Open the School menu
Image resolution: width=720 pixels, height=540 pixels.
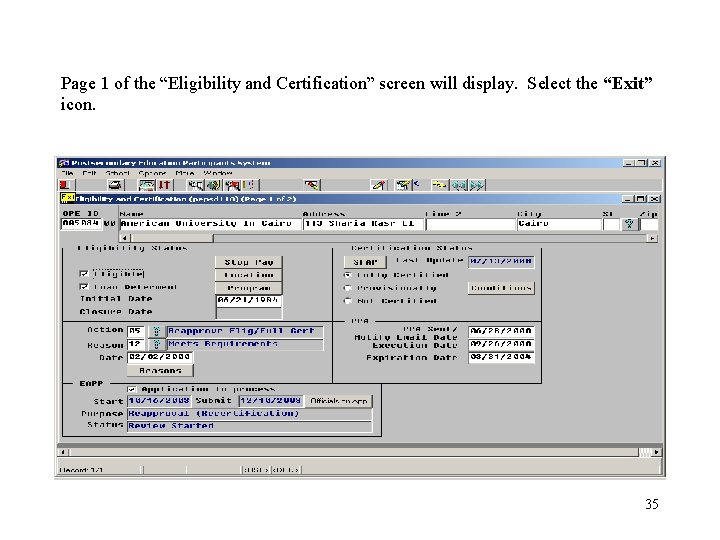click(117, 173)
